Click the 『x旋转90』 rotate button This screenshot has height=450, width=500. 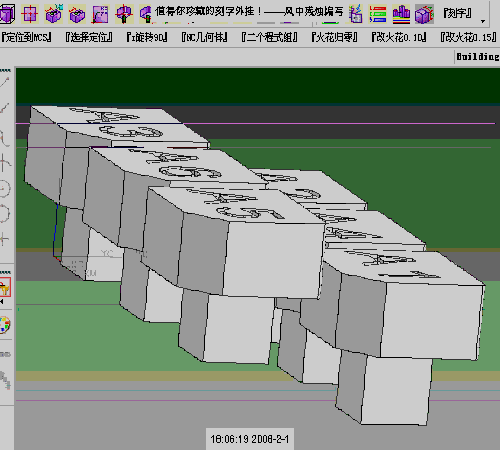point(147,37)
